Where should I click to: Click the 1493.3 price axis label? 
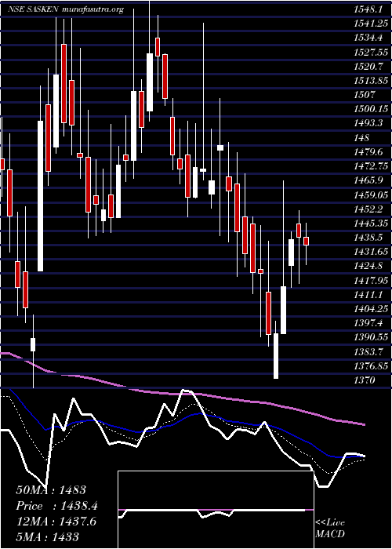pyautogui.click(x=370, y=124)
